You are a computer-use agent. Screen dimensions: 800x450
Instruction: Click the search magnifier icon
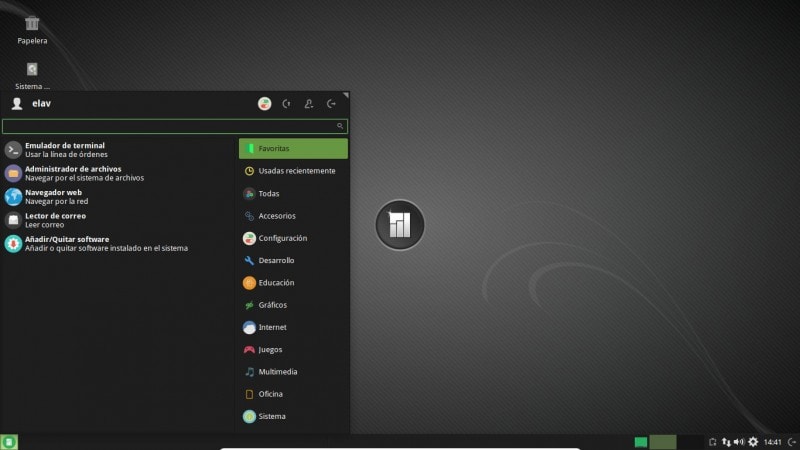click(x=340, y=126)
